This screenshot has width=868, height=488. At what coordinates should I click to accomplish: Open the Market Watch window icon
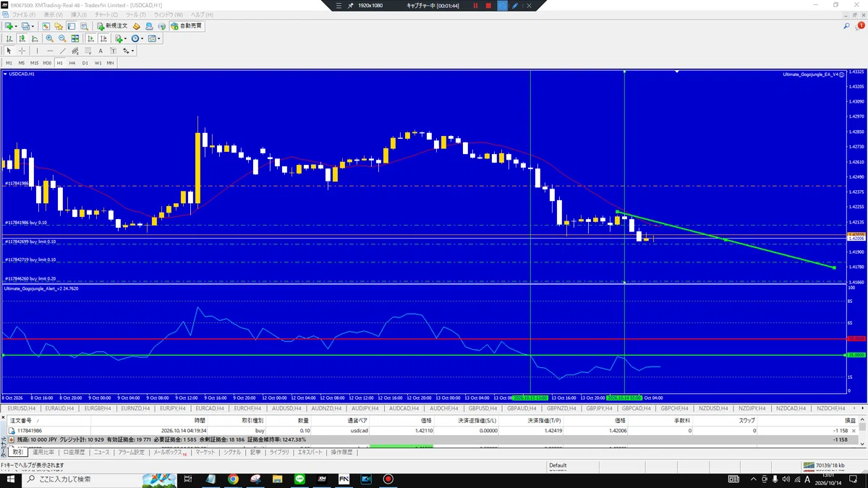coord(45,26)
